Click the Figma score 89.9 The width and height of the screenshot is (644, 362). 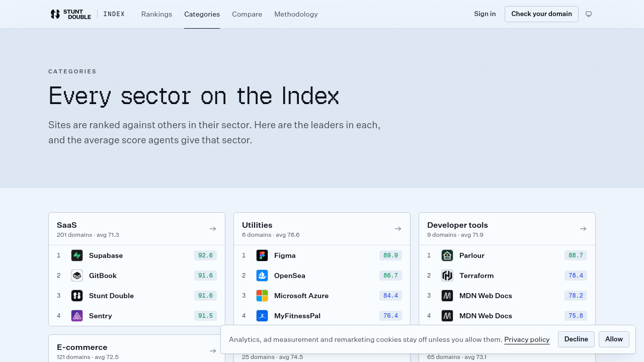click(390, 255)
